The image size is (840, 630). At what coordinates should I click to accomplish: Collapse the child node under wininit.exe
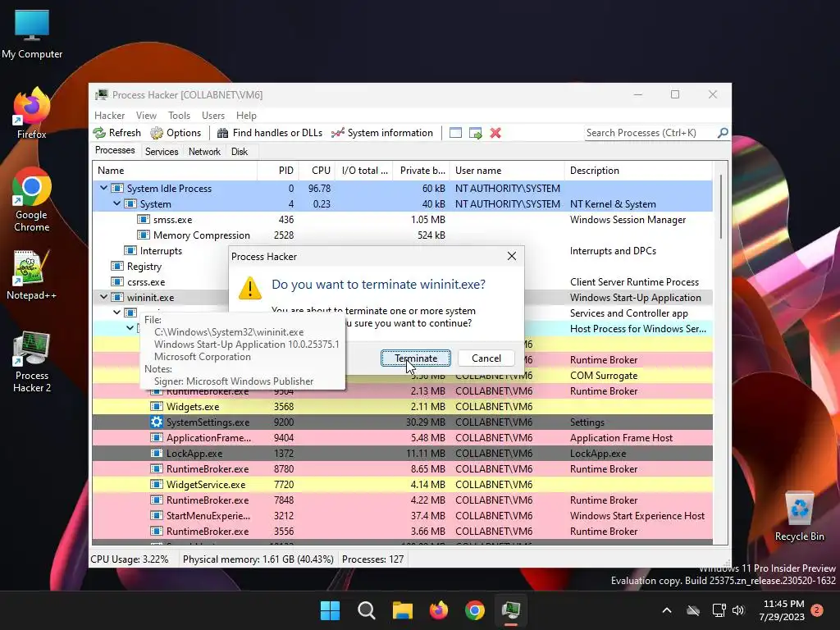116,313
